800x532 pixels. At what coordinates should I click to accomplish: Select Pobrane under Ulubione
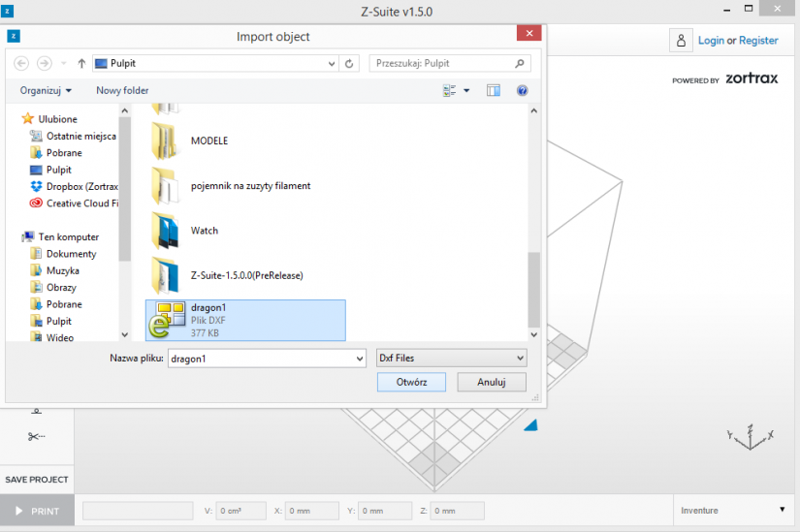pos(56,153)
